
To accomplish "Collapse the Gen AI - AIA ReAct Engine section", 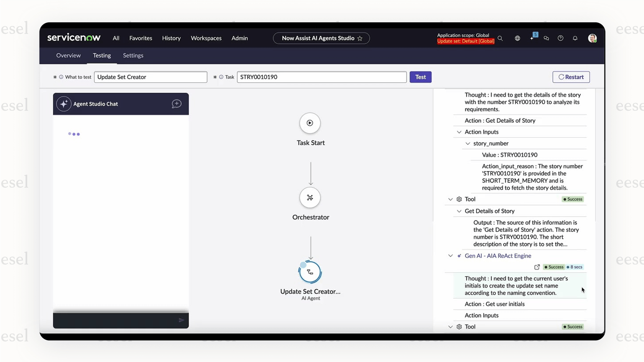I will [450, 256].
